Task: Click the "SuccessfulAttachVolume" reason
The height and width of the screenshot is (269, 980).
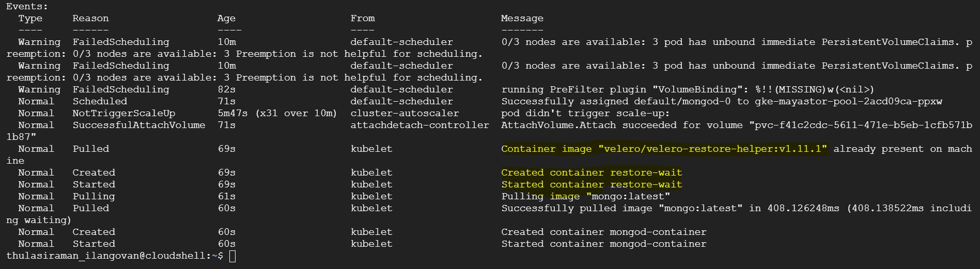Action: pos(139,125)
